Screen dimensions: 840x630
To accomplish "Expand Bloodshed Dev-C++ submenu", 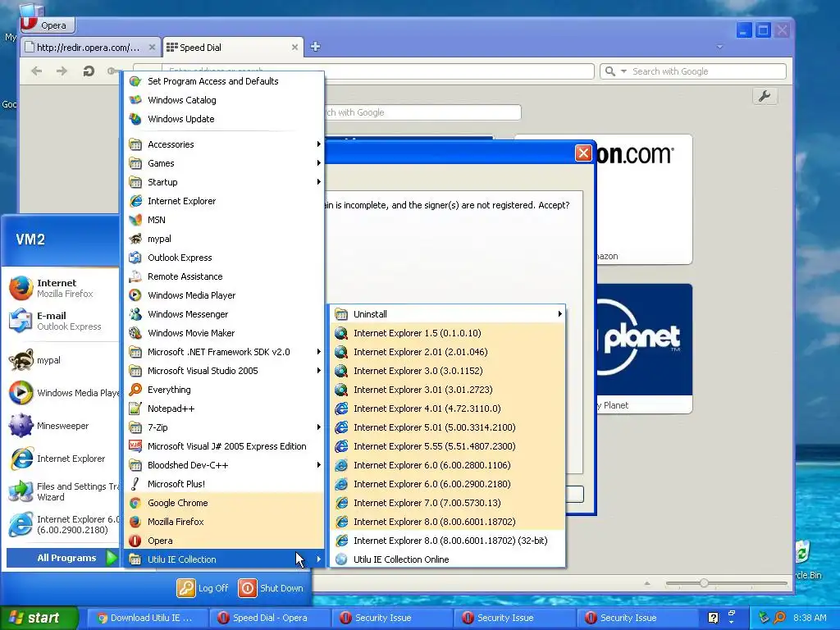I will [225, 465].
